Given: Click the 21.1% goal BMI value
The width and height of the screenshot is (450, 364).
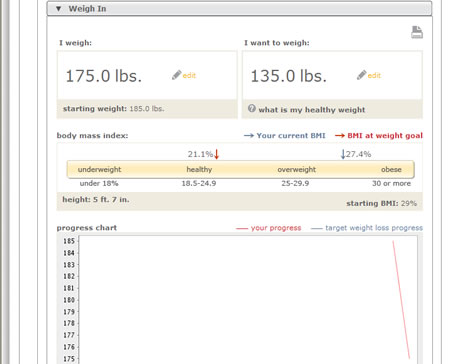Looking at the screenshot, I should [x=200, y=154].
